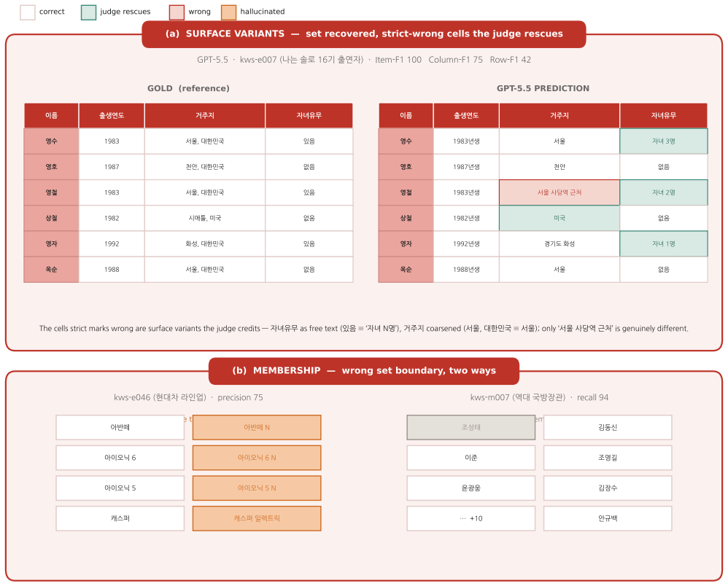Click the 'correct' legend color swatch

28,12
